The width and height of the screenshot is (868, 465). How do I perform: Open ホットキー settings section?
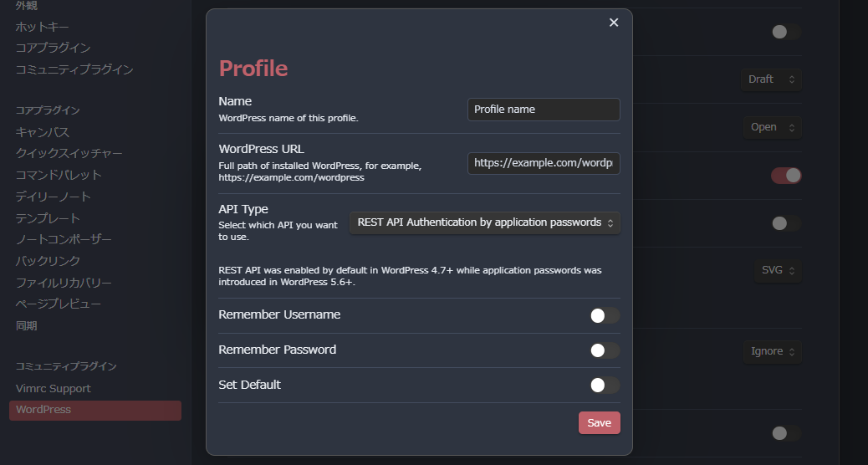click(43, 27)
